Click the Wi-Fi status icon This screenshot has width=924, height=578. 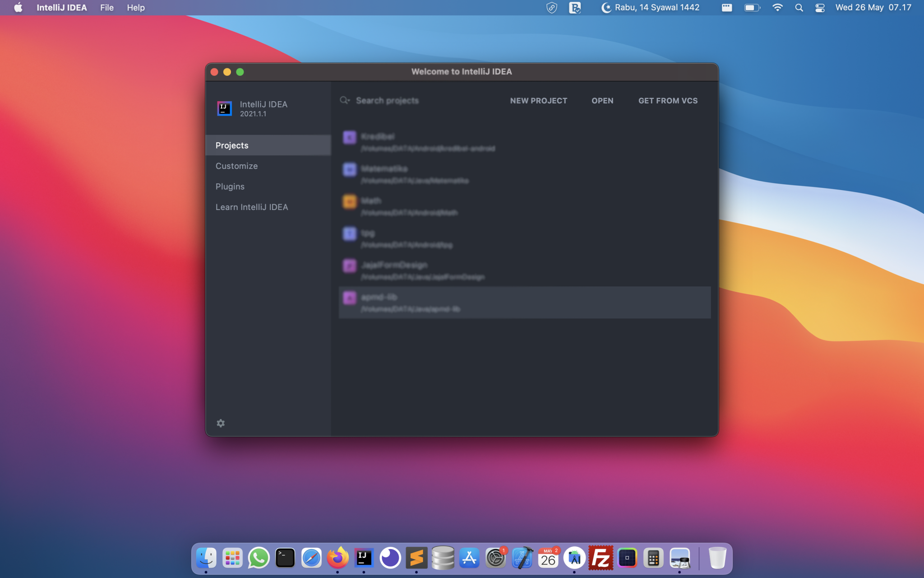point(777,8)
